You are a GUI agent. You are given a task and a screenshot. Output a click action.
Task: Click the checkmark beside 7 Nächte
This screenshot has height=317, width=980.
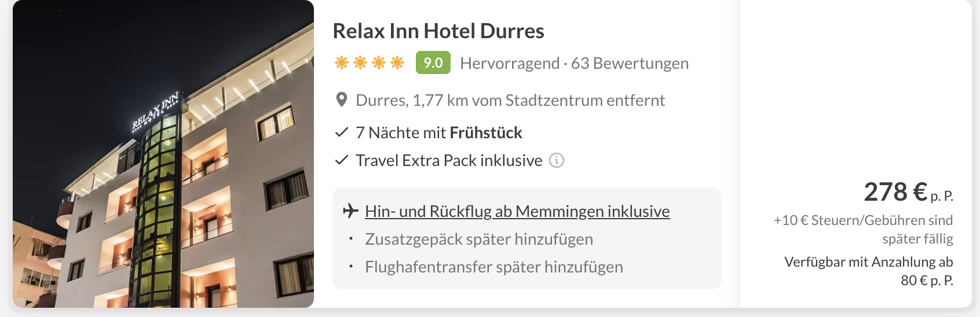[342, 132]
